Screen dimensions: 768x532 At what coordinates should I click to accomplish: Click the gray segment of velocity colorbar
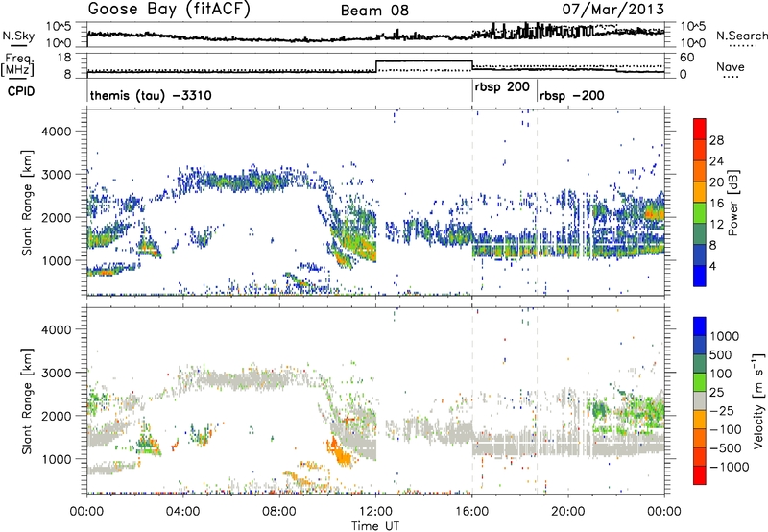700,401
